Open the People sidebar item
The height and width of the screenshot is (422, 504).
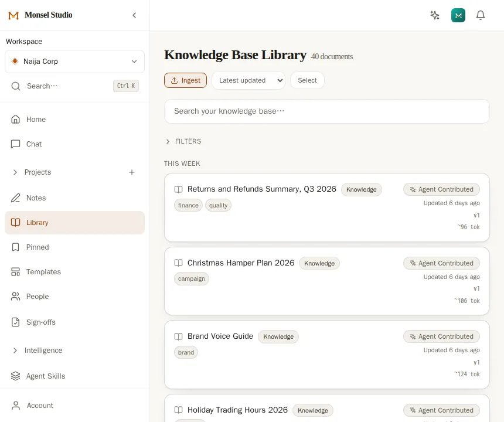pos(74,297)
